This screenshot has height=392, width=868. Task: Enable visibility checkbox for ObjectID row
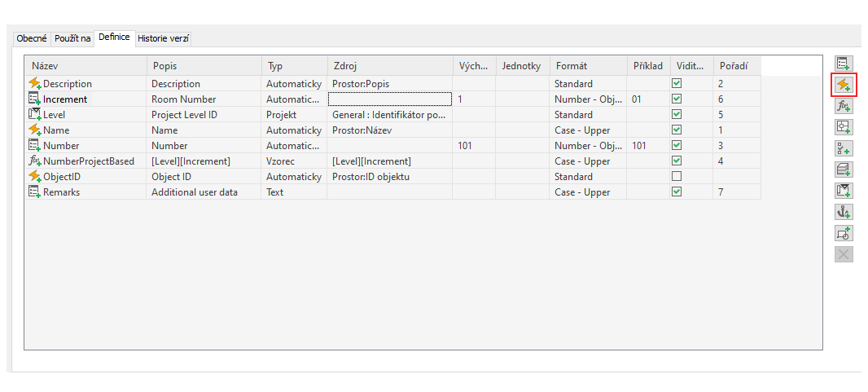coord(677,177)
